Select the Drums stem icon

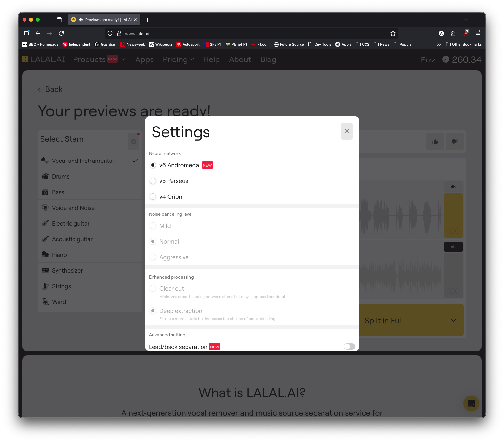(x=45, y=176)
